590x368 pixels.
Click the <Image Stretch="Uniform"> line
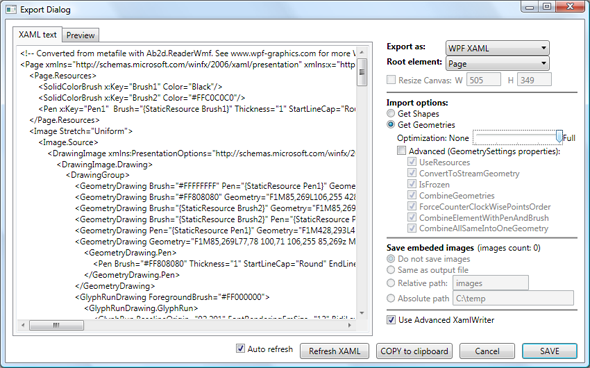click(x=81, y=131)
